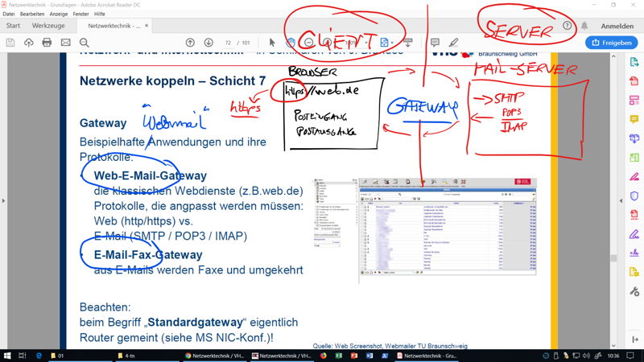Open the 01 folder taskbar item
This screenshot has width=644, height=362.
80,356
